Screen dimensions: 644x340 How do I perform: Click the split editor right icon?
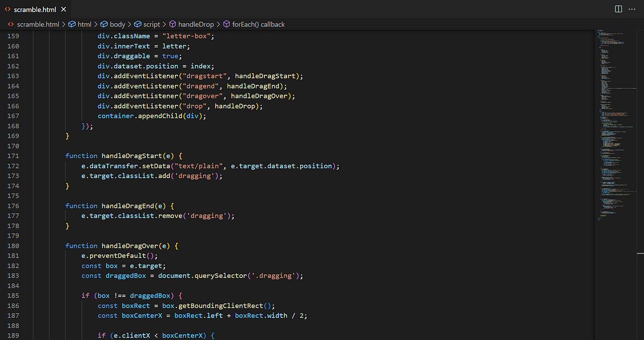[618, 9]
